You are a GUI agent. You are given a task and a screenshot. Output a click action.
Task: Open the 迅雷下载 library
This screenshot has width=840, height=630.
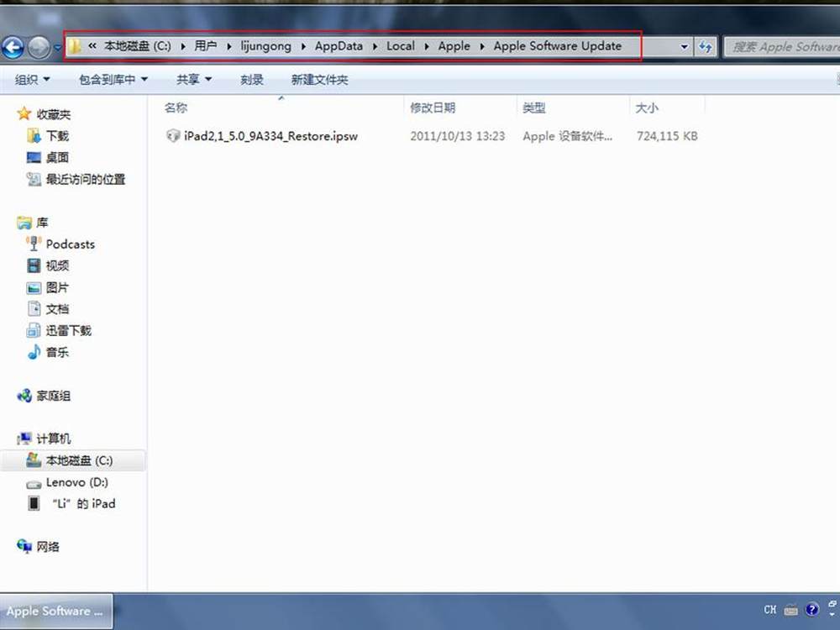coord(68,330)
